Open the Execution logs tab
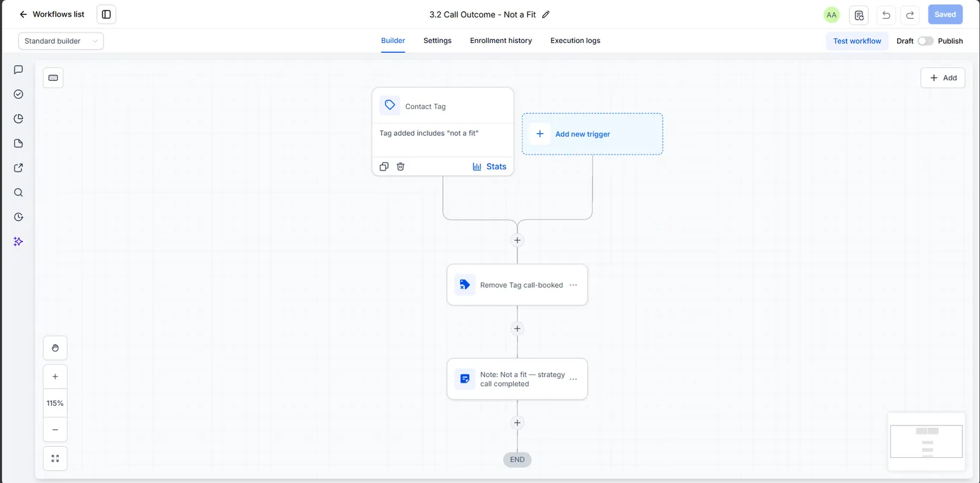 [x=575, y=40]
